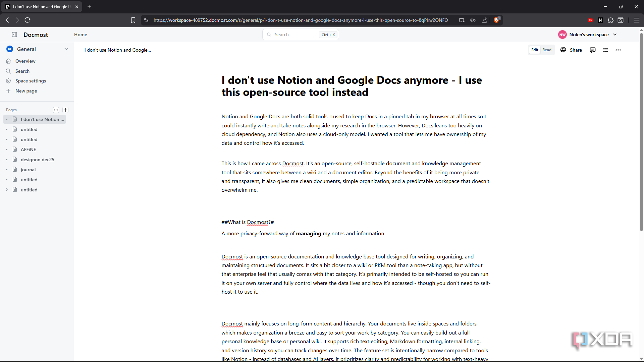Reload the page in the browser

coord(28,20)
